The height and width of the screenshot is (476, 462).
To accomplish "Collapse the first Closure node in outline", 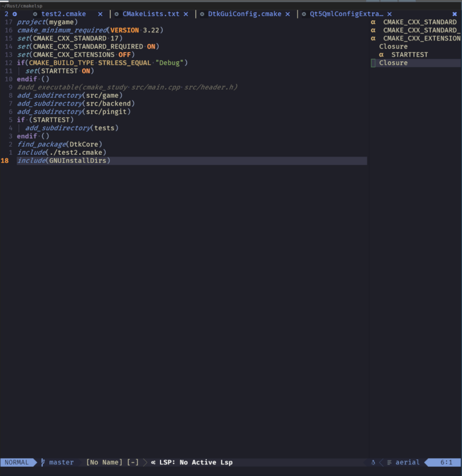I will [x=393, y=46].
